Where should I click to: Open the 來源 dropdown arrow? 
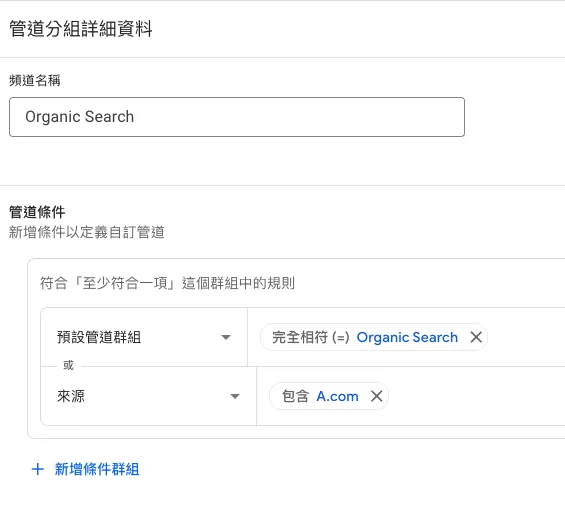(x=235, y=396)
